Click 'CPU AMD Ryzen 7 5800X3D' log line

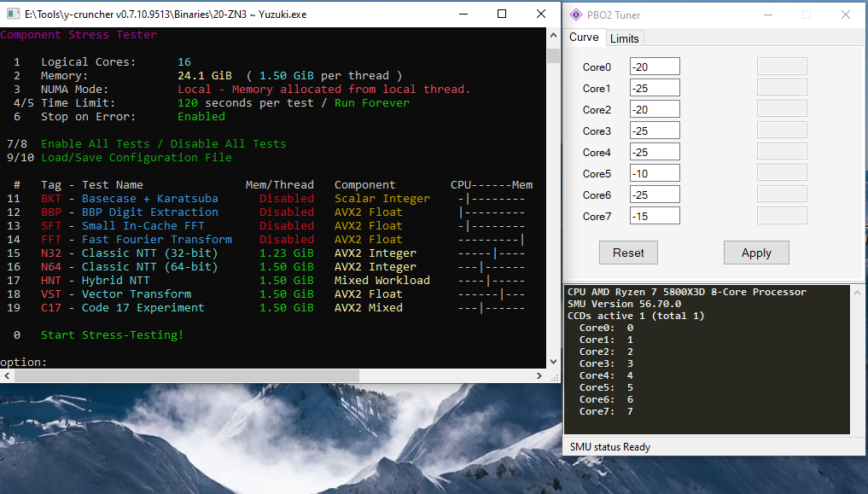tap(687, 292)
